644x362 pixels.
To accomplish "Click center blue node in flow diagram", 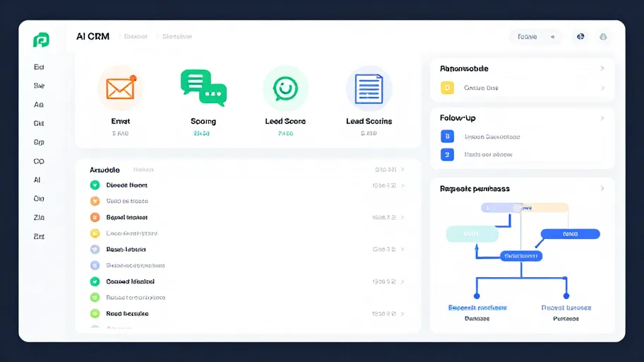I will pyautogui.click(x=521, y=256).
